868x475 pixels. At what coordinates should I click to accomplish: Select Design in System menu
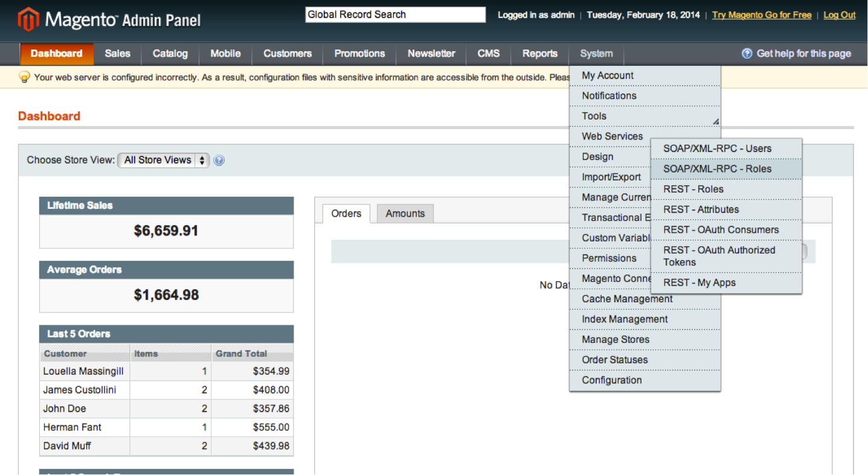point(611,157)
